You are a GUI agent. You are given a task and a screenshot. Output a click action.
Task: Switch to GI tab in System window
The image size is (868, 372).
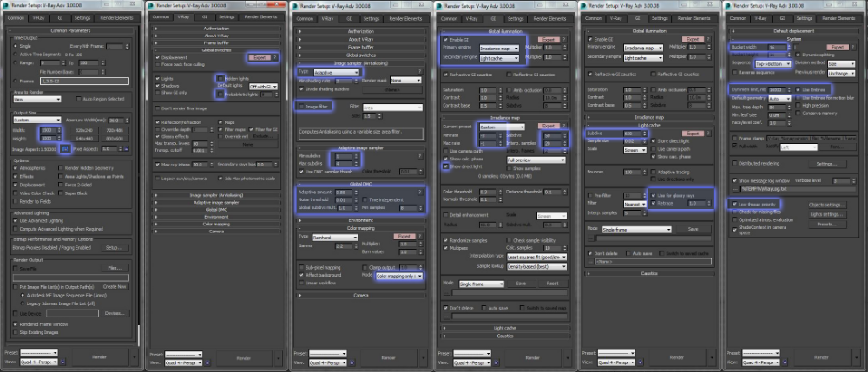[x=783, y=18]
